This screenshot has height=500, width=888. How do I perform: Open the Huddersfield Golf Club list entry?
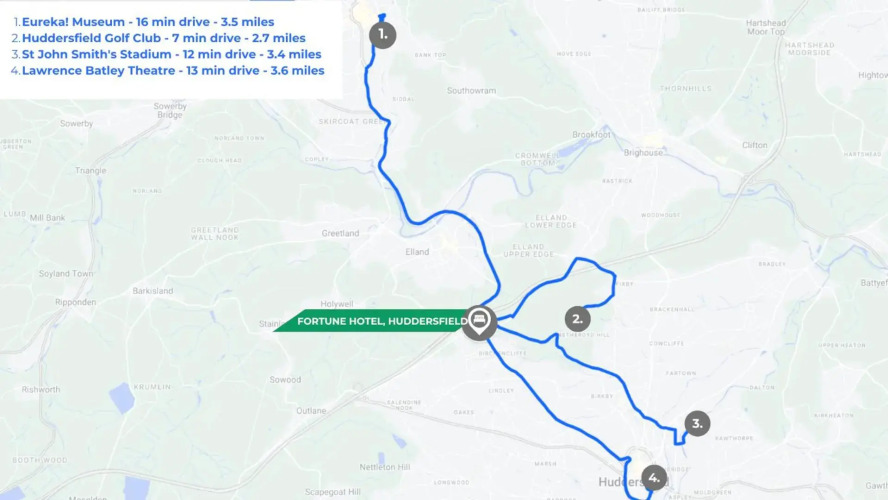164,38
